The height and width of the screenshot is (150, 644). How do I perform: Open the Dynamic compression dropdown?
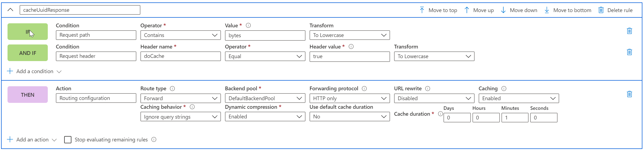point(265,117)
